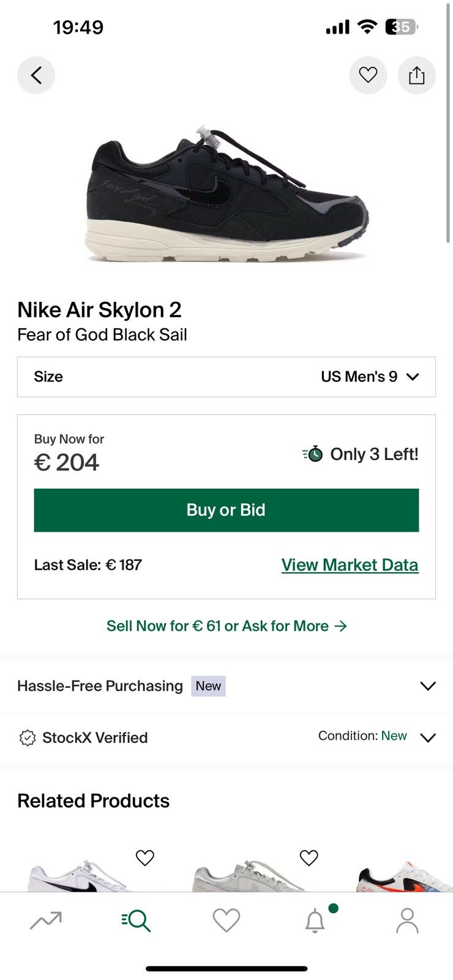Favorite the second related grey sneaker
The height and width of the screenshot is (980, 453).
(x=309, y=858)
